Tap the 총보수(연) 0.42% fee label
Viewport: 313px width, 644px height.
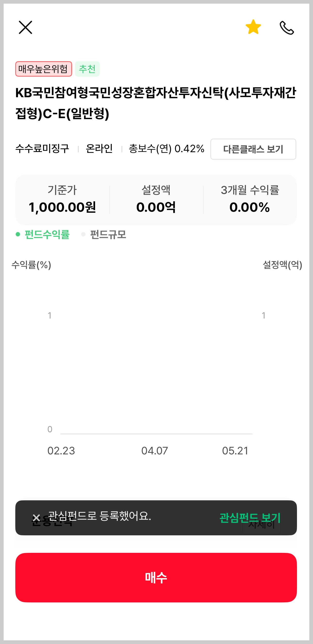click(166, 149)
